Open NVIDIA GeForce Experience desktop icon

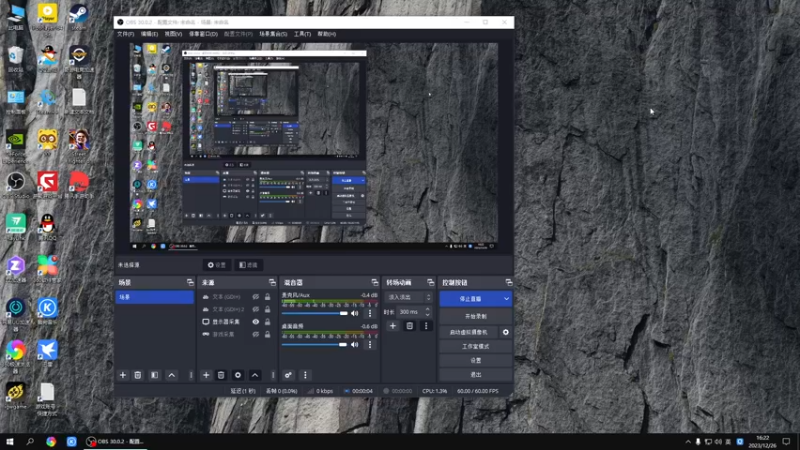click(x=16, y=143)
